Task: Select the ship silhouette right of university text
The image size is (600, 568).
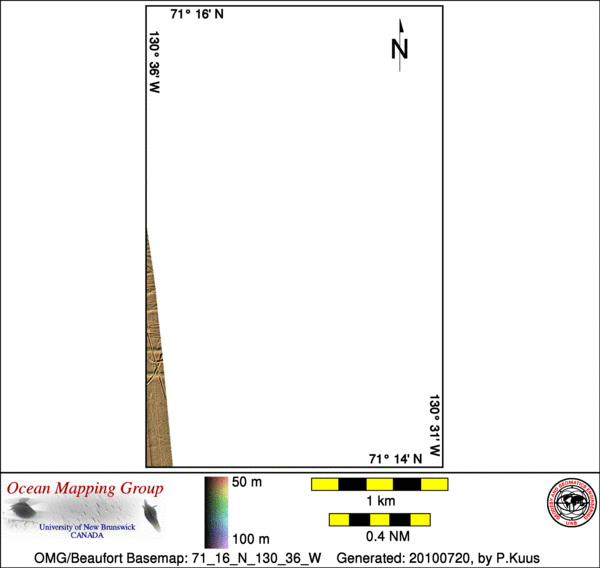Action: [151, 514]
